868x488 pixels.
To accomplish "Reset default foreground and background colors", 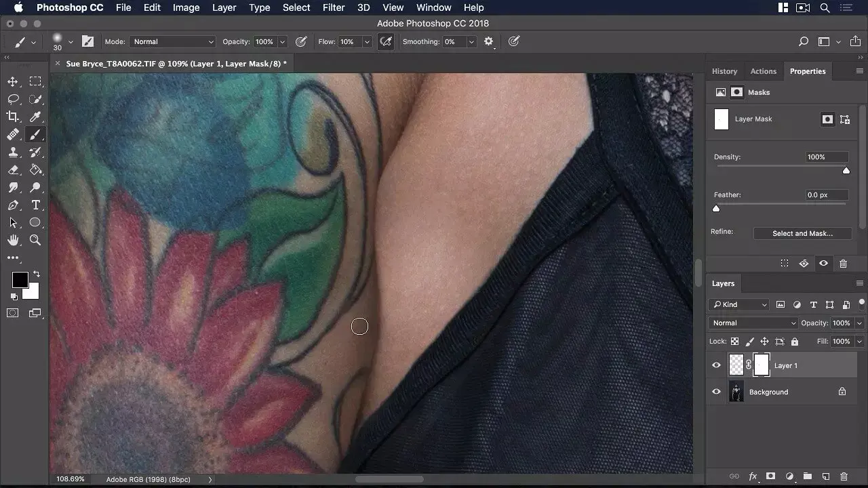I will (x=14, y=297).
